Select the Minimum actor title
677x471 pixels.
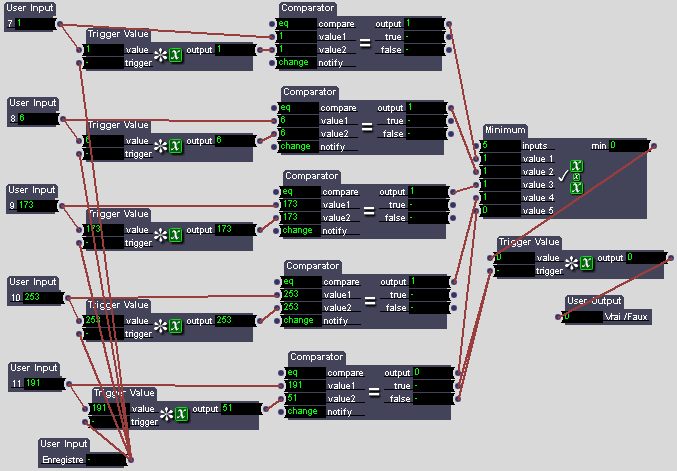coord(505,130)
